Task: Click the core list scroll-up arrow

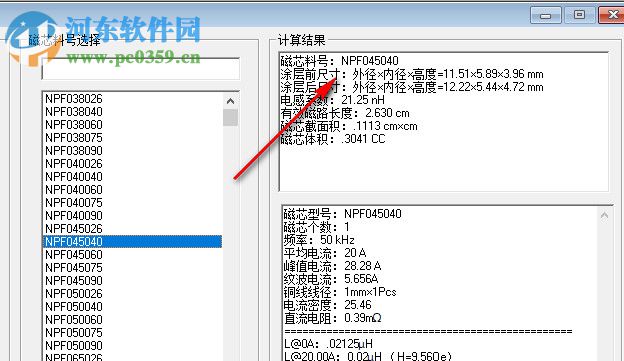Action: pyautogui.click(x=230, y=101)
